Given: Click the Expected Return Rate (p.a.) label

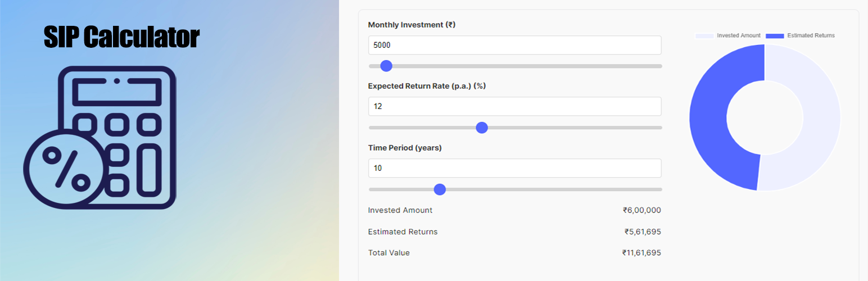Looking at the screenshot, I should click(427, 86).
